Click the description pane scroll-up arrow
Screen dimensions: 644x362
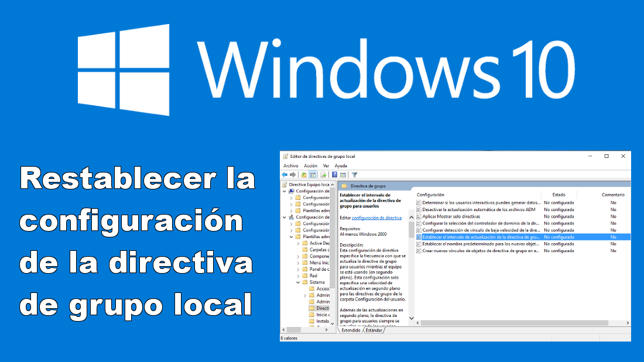tap(412, 218)
